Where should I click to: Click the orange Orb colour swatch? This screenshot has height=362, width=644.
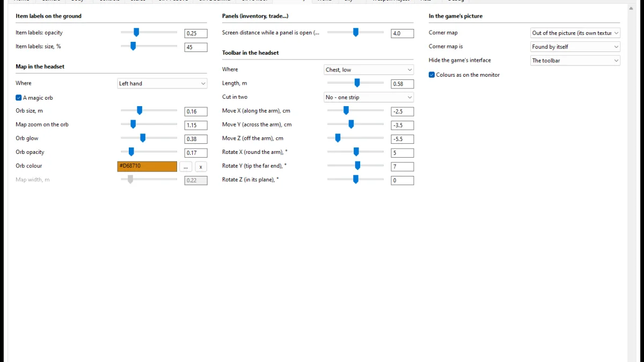tap(147, 166)
